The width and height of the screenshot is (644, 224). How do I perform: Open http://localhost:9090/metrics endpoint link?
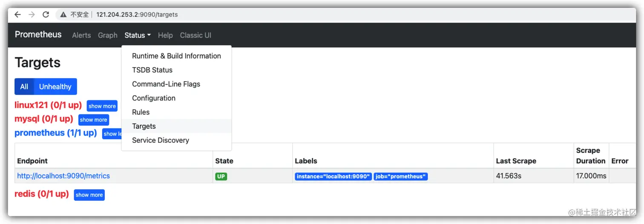point(63,176)
